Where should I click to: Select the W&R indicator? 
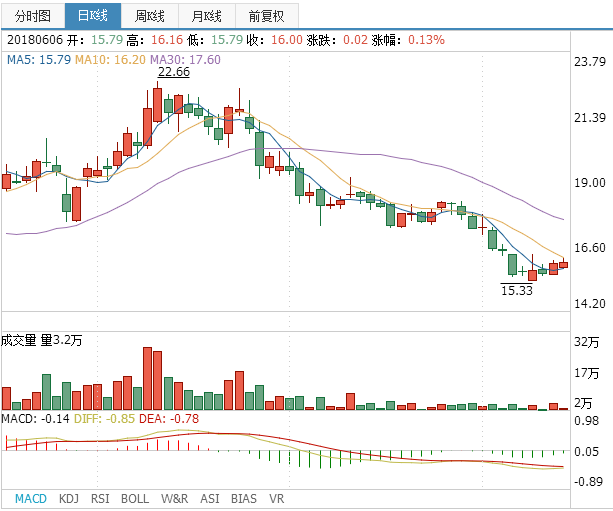(174, 498)
